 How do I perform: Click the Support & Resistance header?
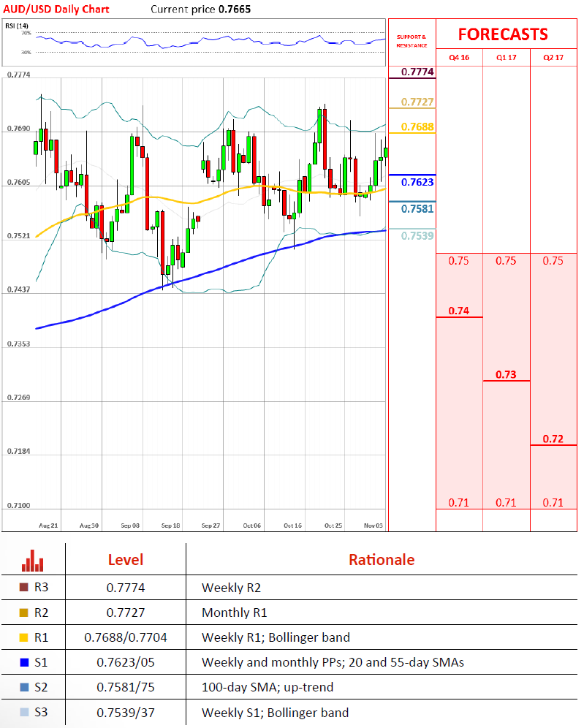[412, 41]
